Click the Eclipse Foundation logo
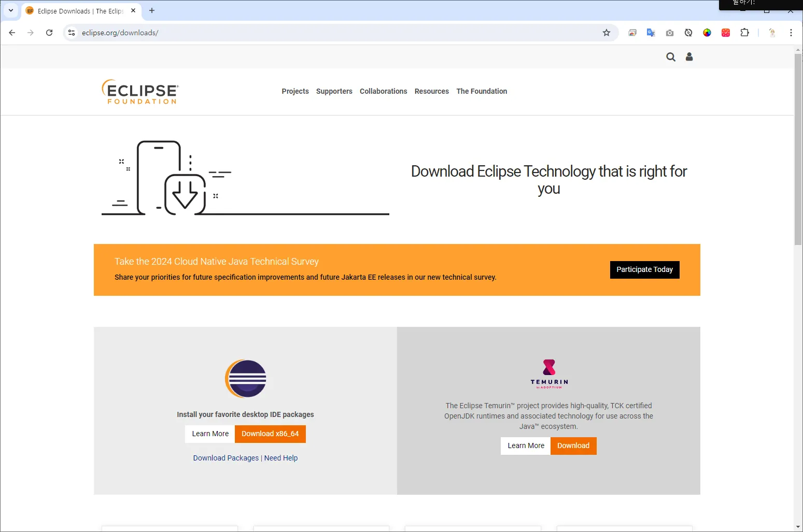This screenshot has width=803, height=532. point(140,92)
